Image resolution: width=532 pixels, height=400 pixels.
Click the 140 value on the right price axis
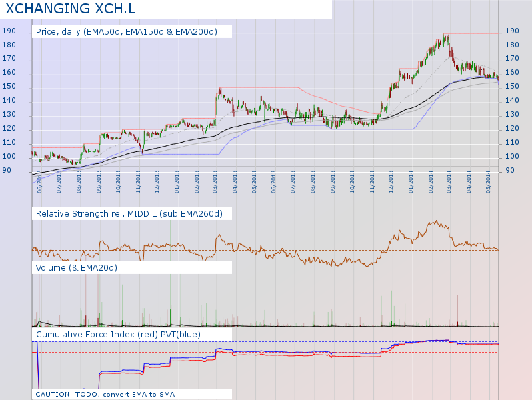tap(512, 100)
